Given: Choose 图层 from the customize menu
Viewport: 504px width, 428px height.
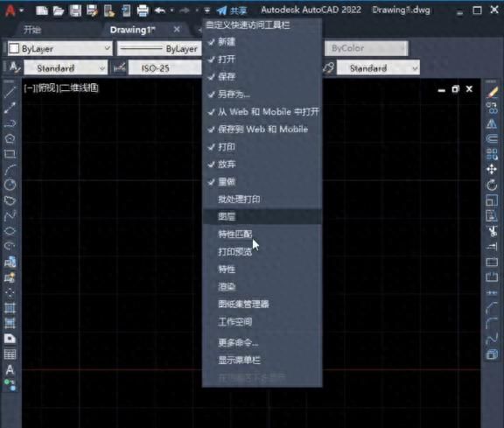Looking at the screenshot, I should point(262,217).
